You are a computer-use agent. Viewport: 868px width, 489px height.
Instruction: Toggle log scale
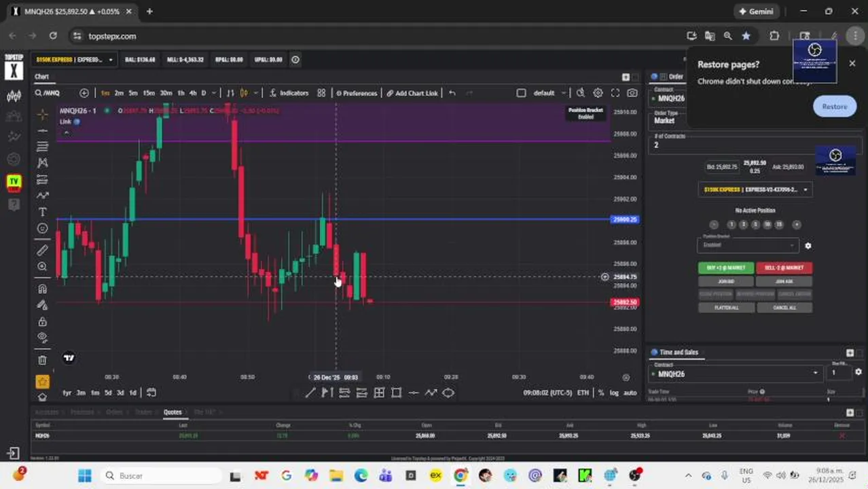(614, 393)
